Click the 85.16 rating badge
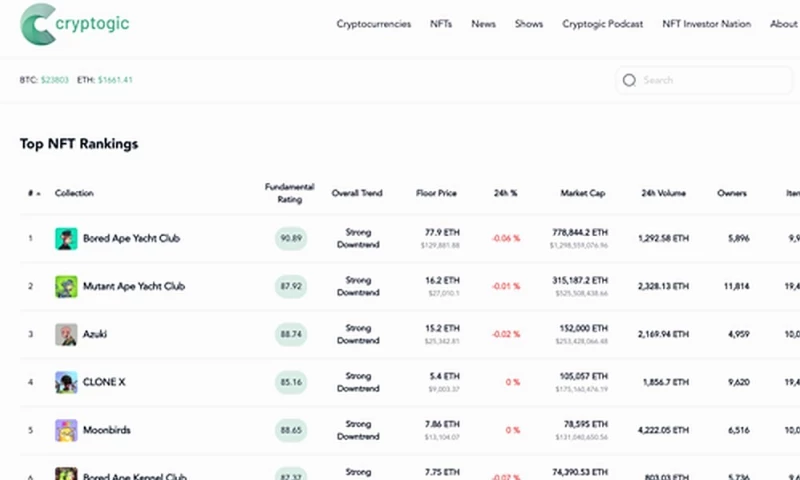The image size is (800, 480). coord(291,382)
